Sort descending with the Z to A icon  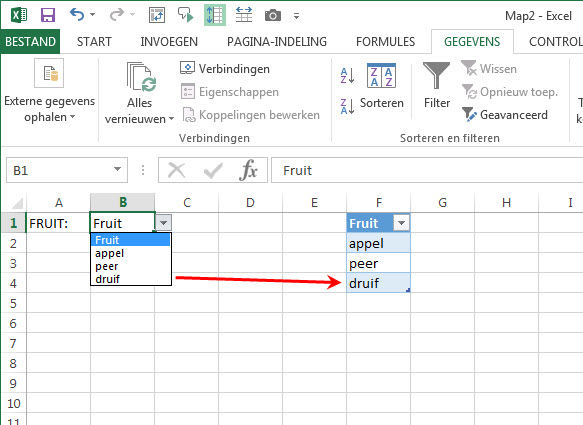coord(347,106)
